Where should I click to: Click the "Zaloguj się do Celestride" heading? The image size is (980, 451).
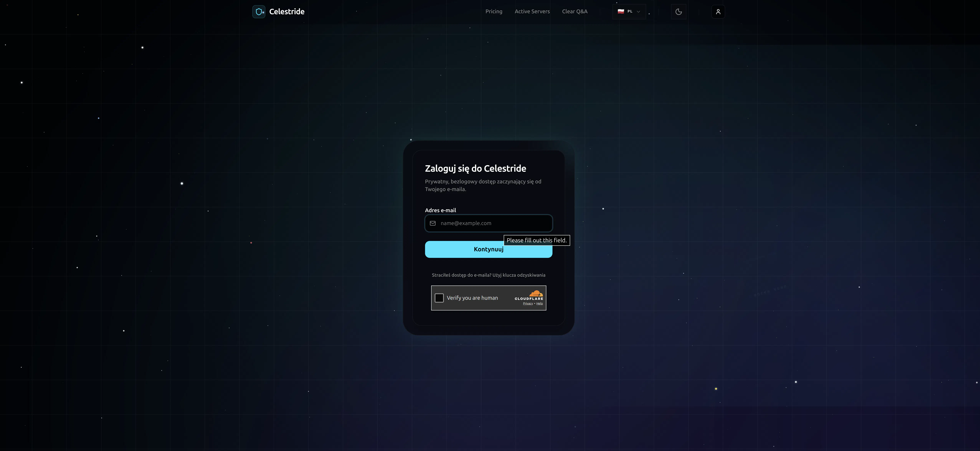476,169
